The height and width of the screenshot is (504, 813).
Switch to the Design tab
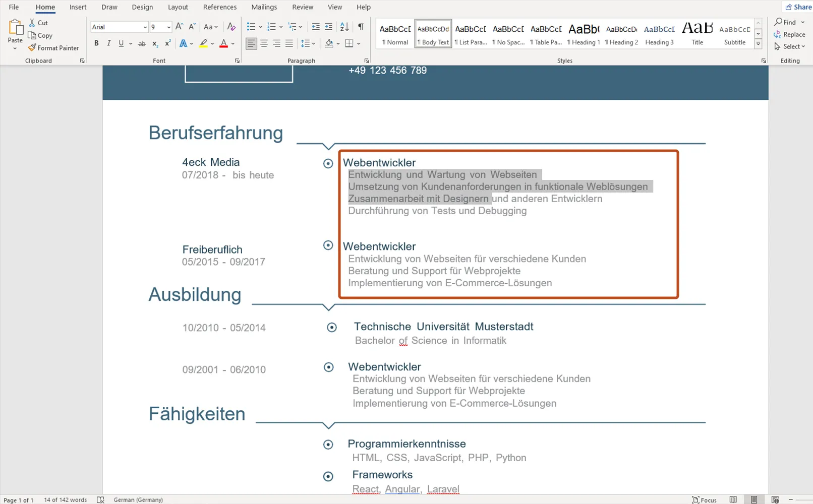142,7
